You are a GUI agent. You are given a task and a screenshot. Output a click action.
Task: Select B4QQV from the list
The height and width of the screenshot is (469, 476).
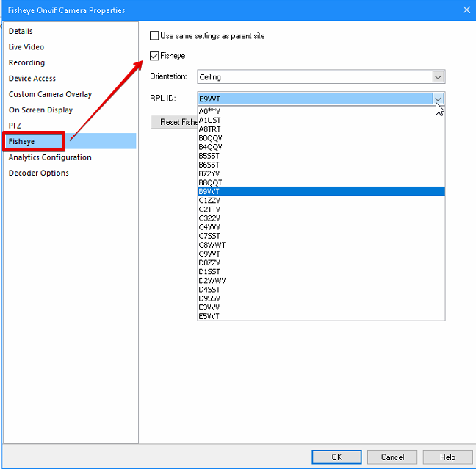[x=321, y=147]
